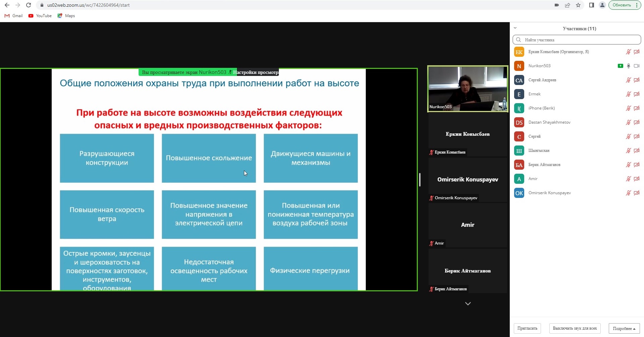The height and width of the screenshot is (337, 644).
Task: Open the YouTube bookmark
Action: [40, 16]
